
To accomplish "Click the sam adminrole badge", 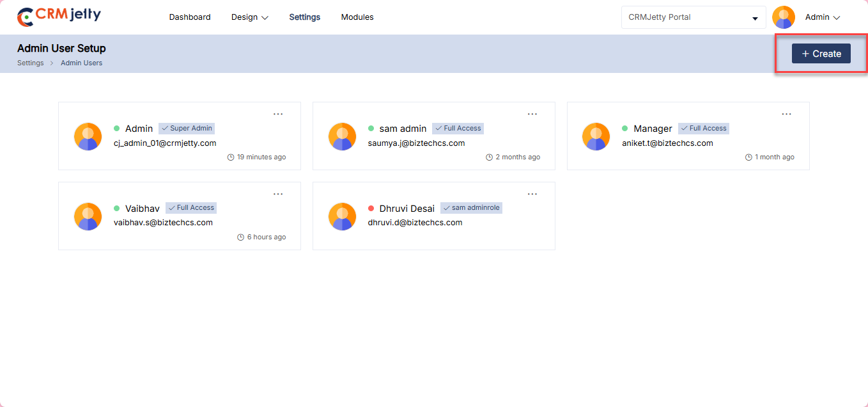I will pos(471,208).
